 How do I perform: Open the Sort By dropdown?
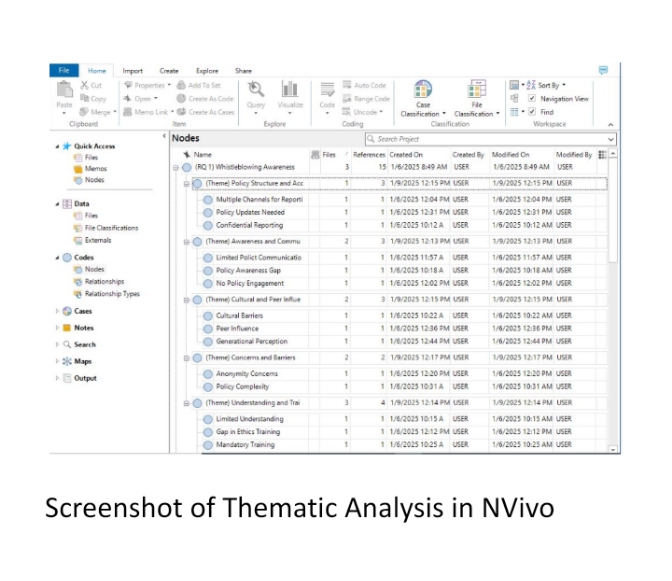coord(550,86)
